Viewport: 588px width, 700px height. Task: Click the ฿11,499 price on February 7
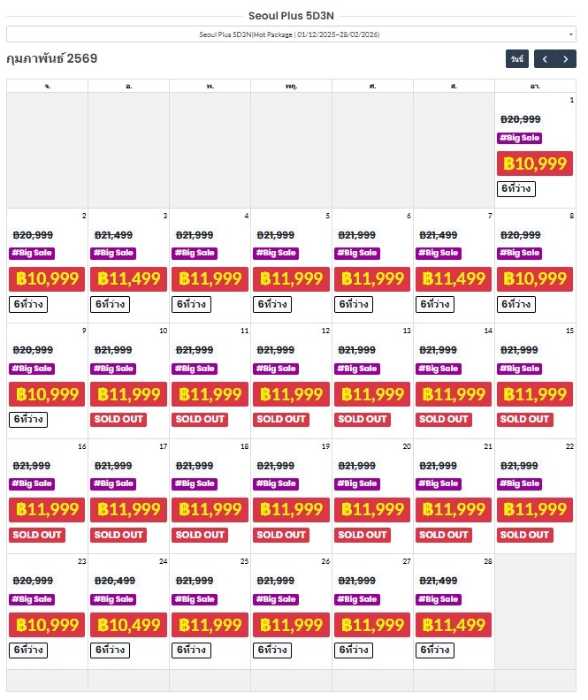(x=454, y=279)
